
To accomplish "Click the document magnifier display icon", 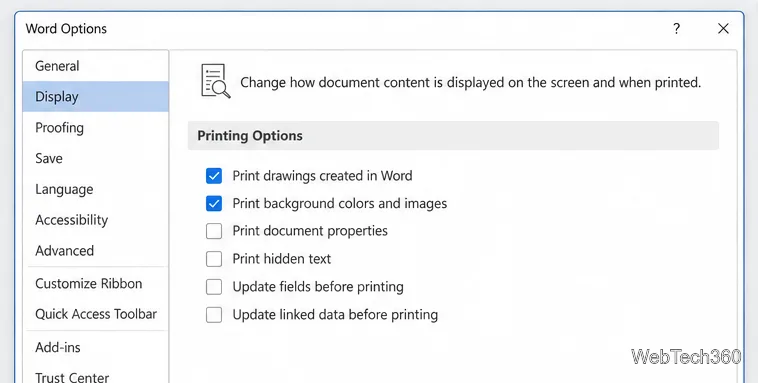I will click(x=215, y=81).
